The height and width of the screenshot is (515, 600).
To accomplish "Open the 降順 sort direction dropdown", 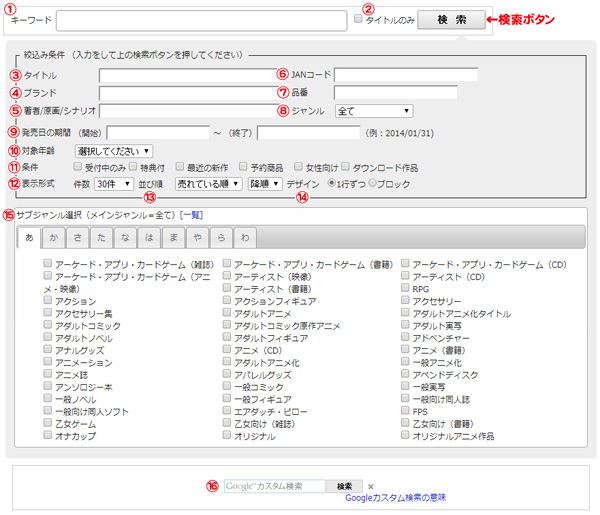I will pos(265,184).
